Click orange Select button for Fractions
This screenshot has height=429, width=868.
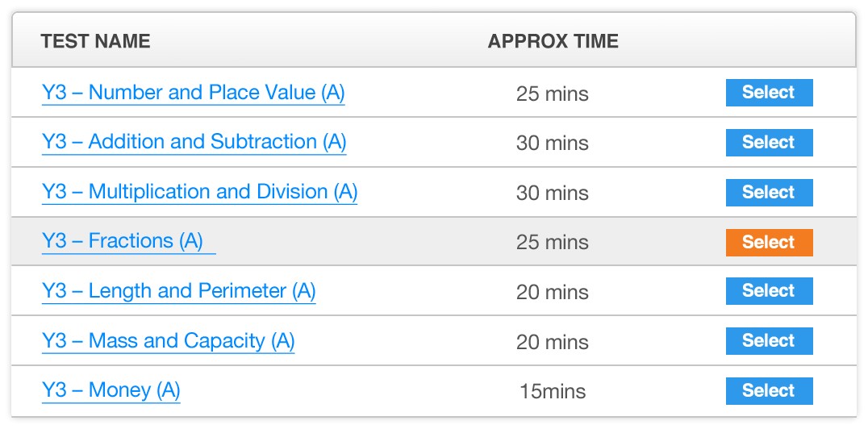(x=769, y=243)
